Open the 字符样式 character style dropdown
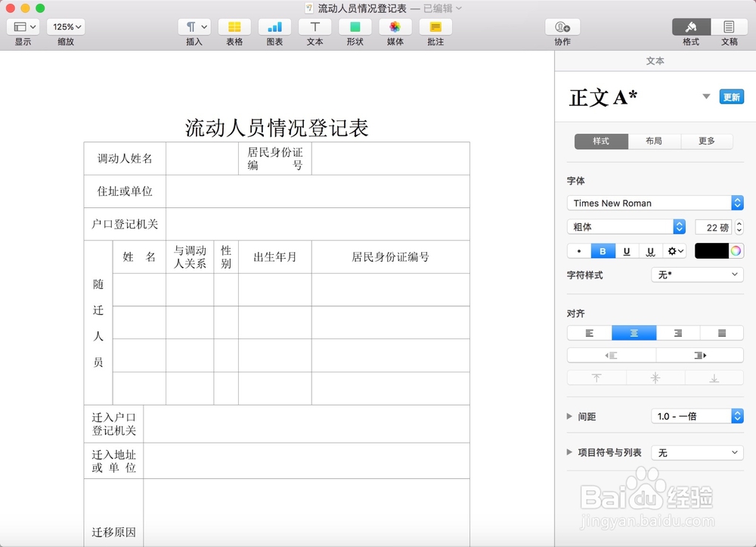The height and width of the screenshot is (547, 756). tap(696, 275)
